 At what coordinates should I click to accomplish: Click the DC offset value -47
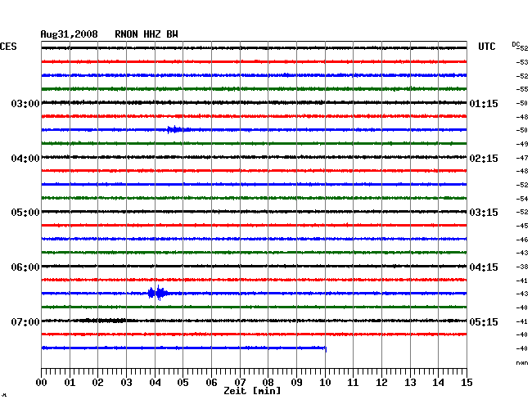(522, 158)
